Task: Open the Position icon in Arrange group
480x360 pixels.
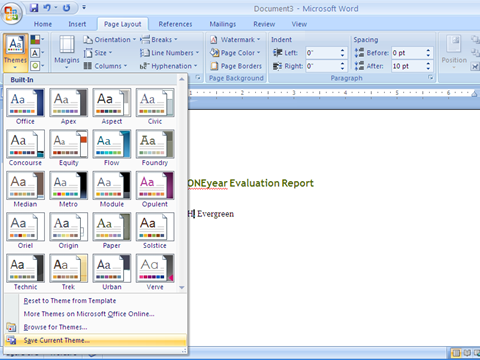Action: point(454,44)
